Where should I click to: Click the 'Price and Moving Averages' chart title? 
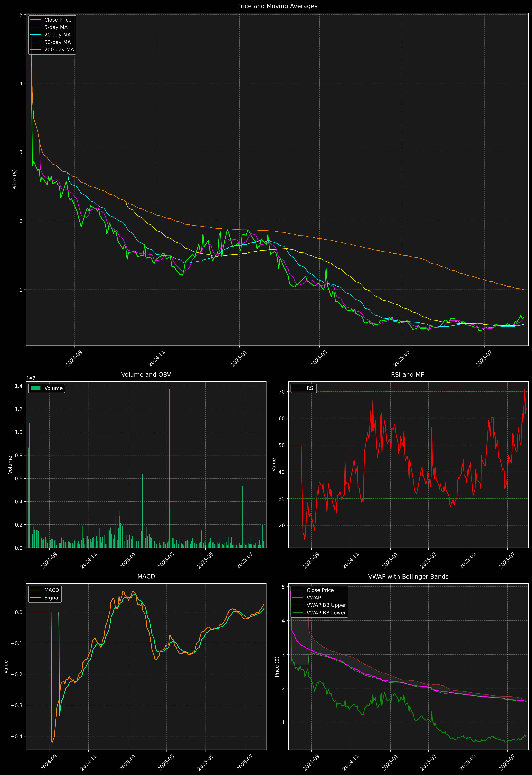277,6
